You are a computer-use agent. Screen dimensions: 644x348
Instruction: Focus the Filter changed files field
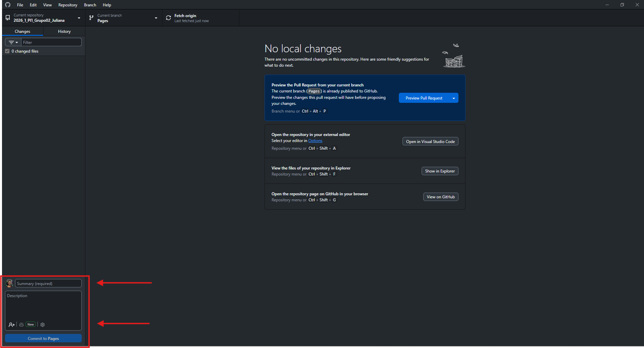click(x=51, y=43)
